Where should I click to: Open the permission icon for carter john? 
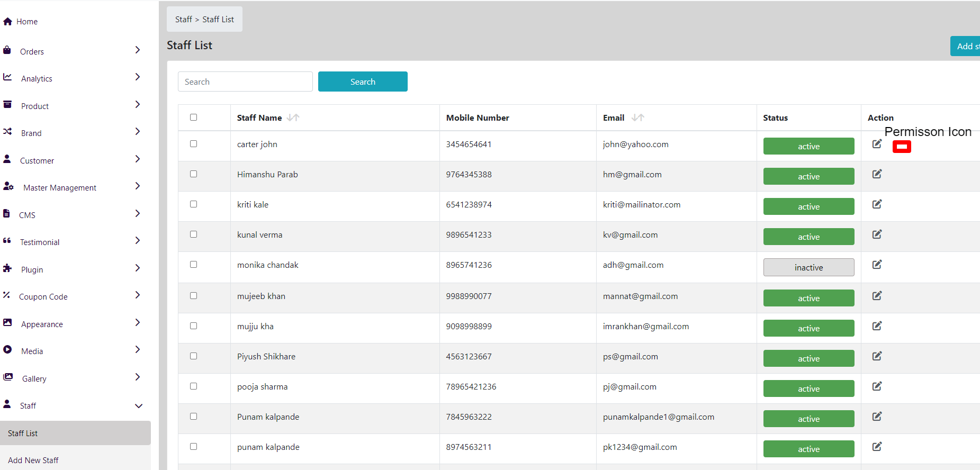point(902,147)
